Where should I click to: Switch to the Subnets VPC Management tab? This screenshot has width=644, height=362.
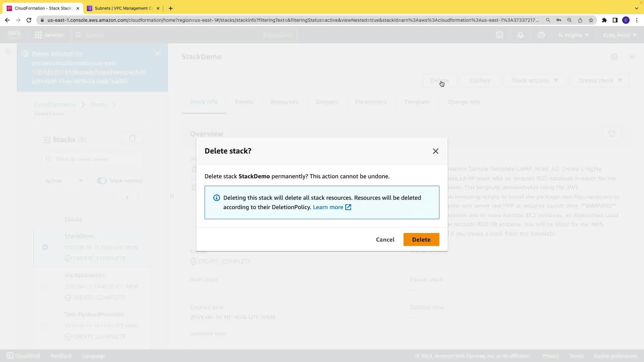121,8
